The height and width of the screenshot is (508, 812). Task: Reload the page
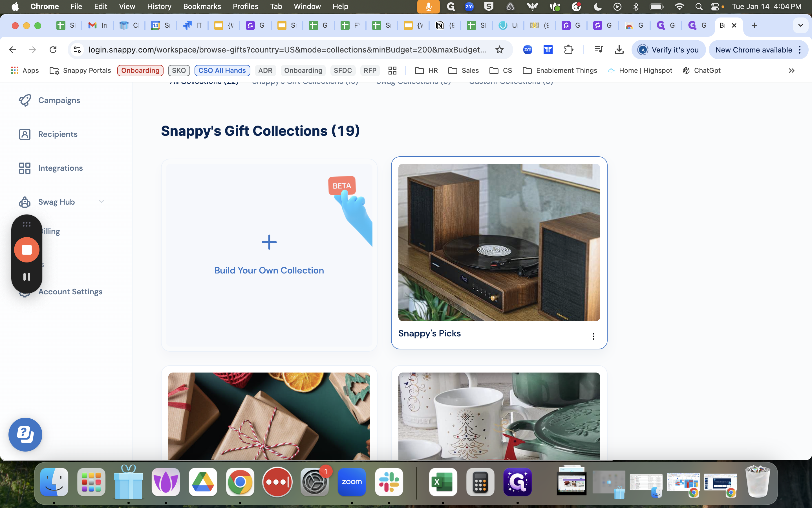coord(53,50)
